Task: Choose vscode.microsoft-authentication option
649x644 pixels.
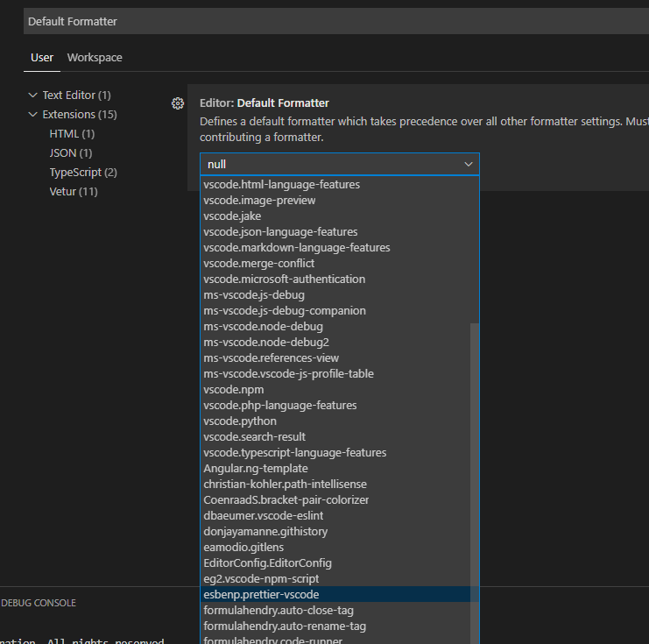Action: (335, 279)
